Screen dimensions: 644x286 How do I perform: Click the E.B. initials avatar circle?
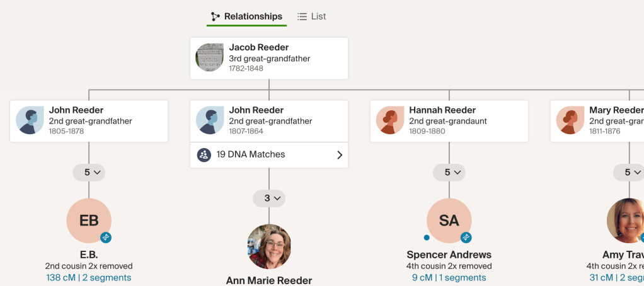pyautogui.click(x=89, y=220)
